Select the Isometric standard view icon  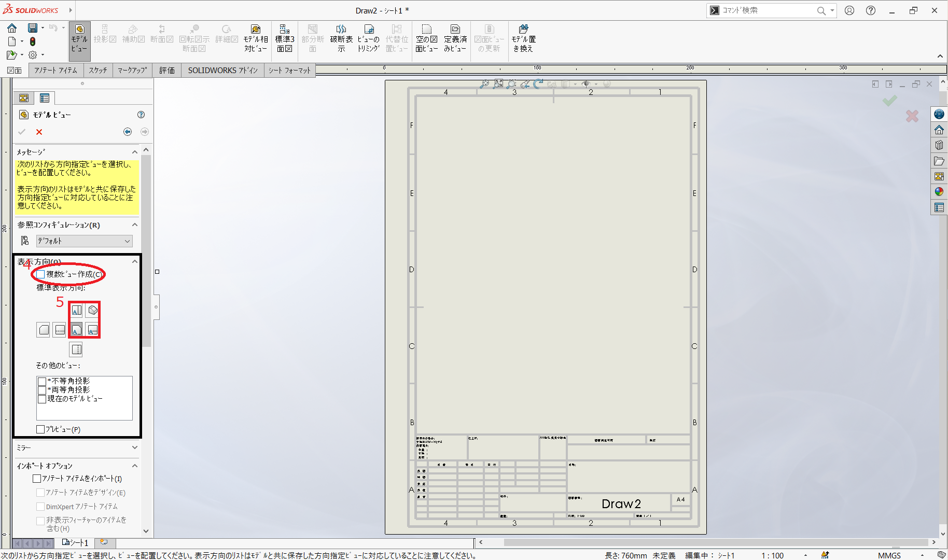(92, 311)
